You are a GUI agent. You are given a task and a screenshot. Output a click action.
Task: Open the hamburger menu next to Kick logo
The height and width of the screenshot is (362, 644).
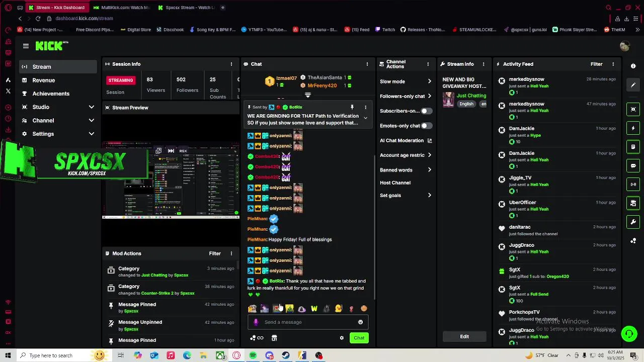point(26,46)
